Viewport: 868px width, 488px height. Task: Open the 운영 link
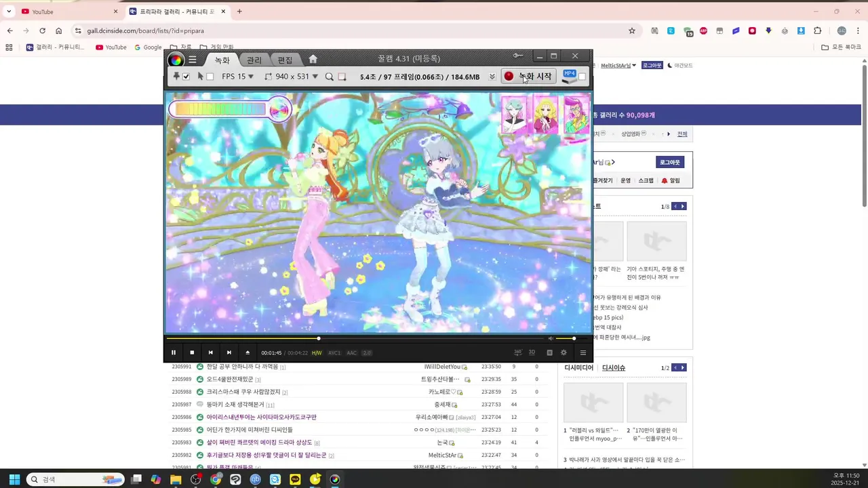tap(625, 180)
